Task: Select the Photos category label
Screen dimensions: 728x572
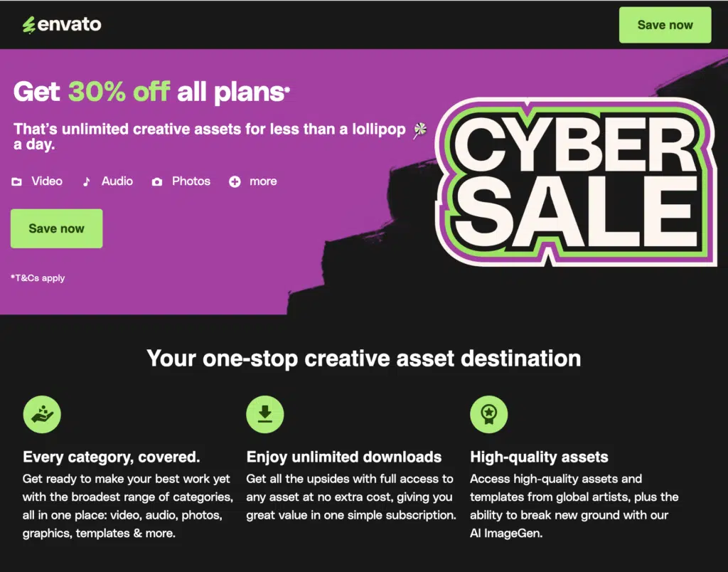Action: pos(191,181)
